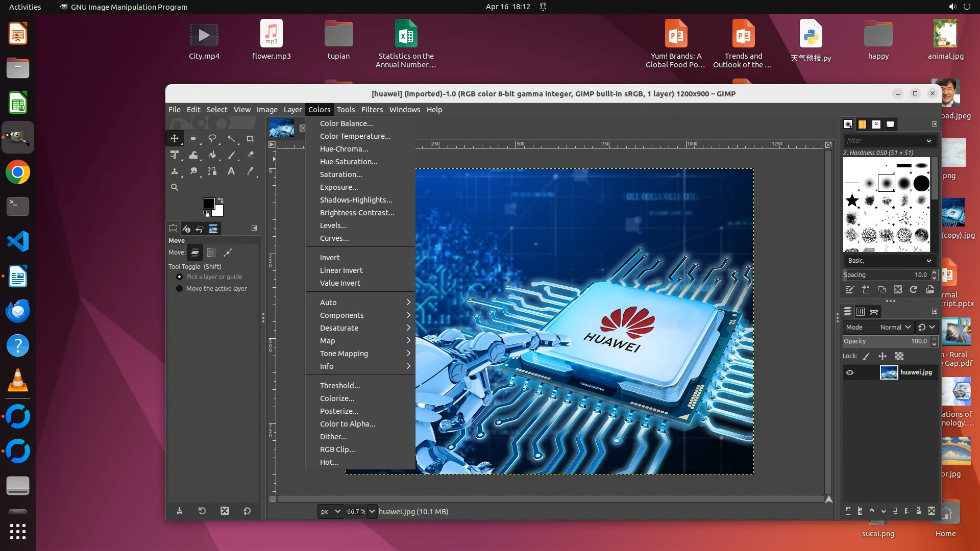Open the Basic brush tag dropdown
Viewport: 980px width, 551px height.
tap(889, 260)
